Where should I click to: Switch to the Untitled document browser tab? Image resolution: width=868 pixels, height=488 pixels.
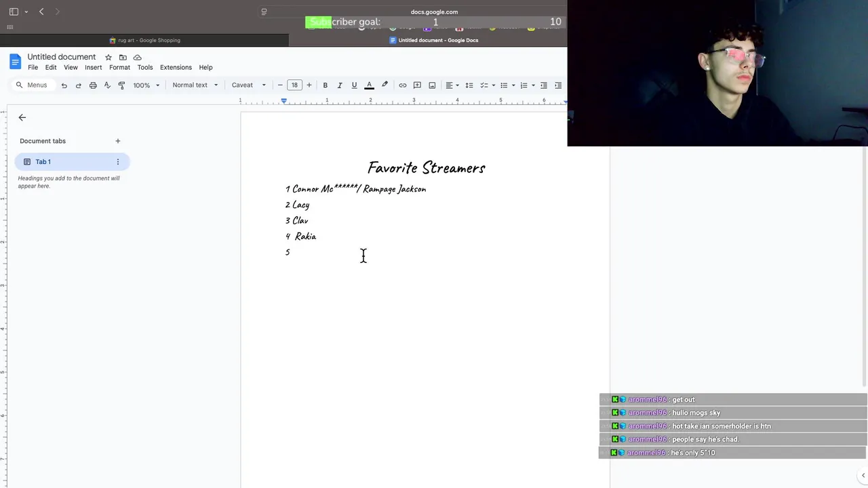click(433, 40)
